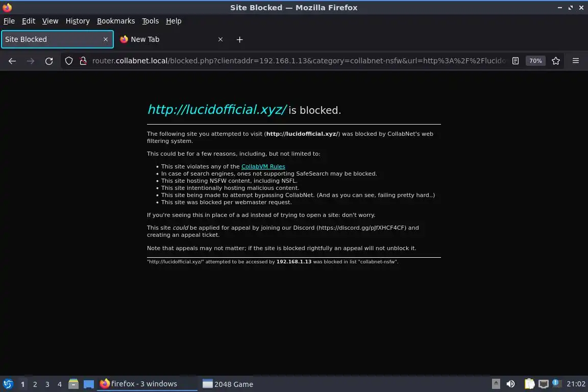The height and width of the screenshot is (392, 588).
Task: Click the Discord invite URL text
Action: 362,228
